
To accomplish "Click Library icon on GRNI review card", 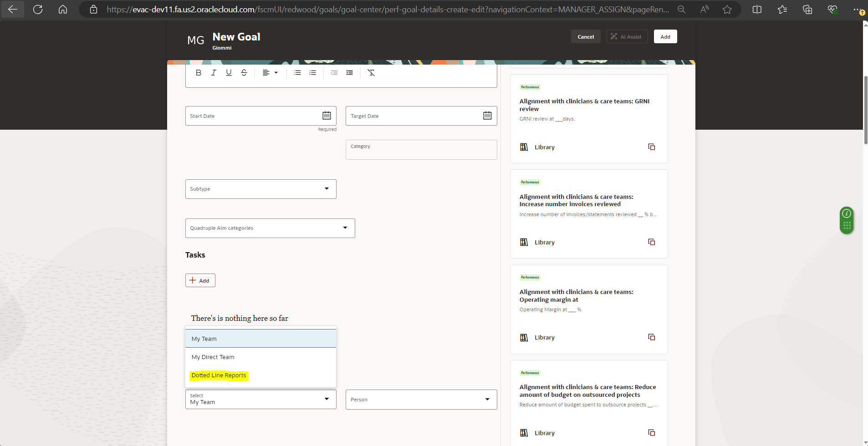I will click(524, 147).
